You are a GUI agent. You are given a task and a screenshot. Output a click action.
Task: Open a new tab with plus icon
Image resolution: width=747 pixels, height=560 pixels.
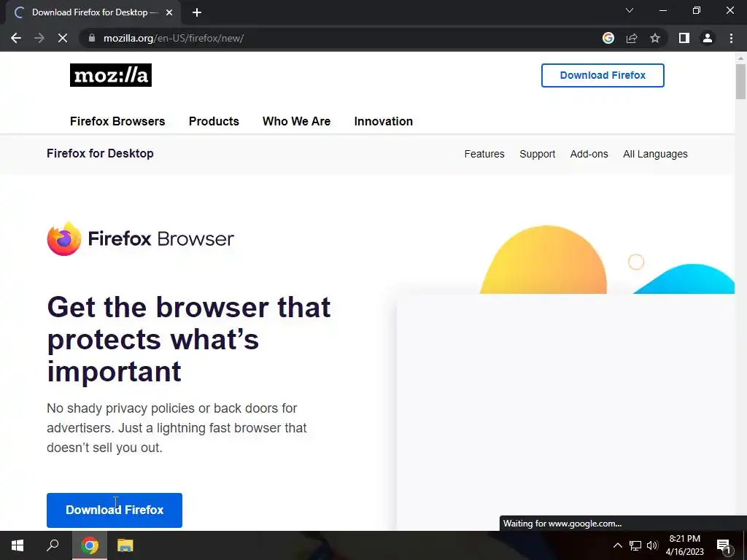pos(197,12)
